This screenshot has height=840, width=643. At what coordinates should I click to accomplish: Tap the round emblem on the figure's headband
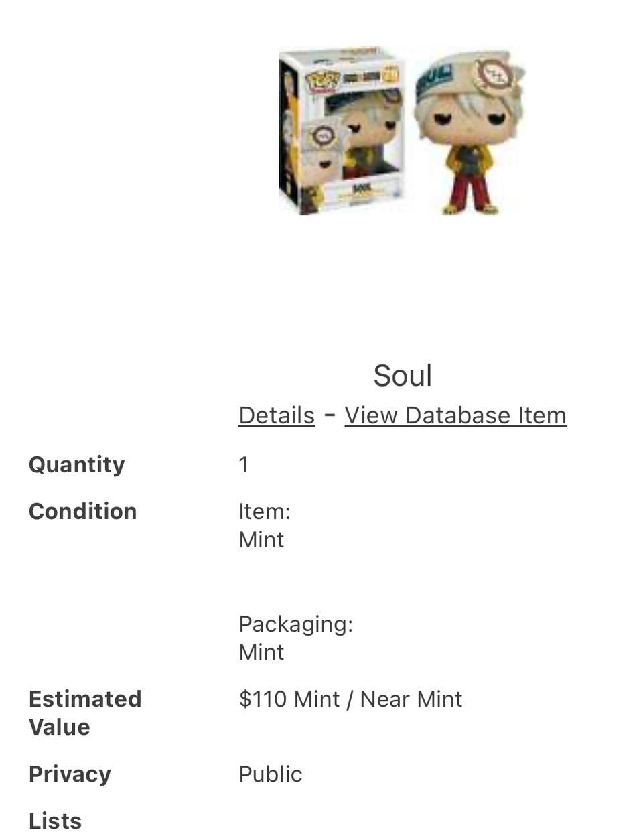(x=494, y=74)
